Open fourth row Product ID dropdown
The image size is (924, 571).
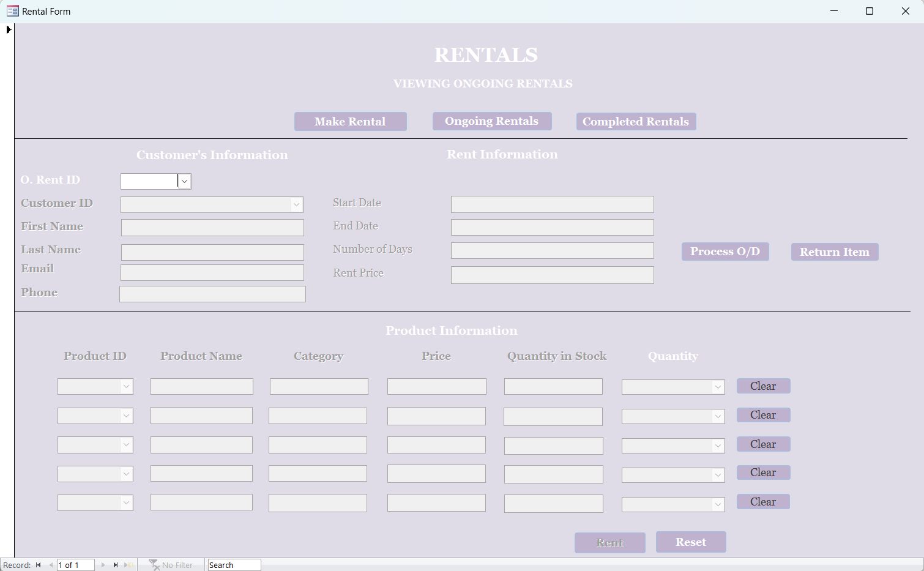coord(126,474)
